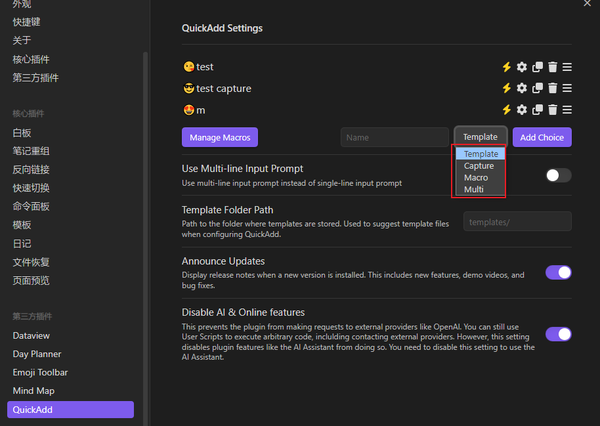Image resolution: width=600 pixels, height=426 pixels.
Task: Click the choice Name input field
Action: click(x=392, y=137)
